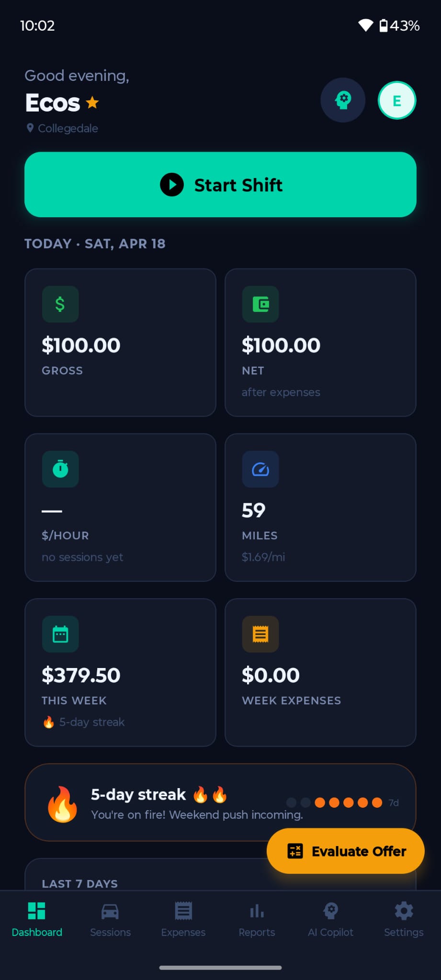Select the wallet icon on NET card
The height and width of the screenshot is (980, 441).
(260, 303)
